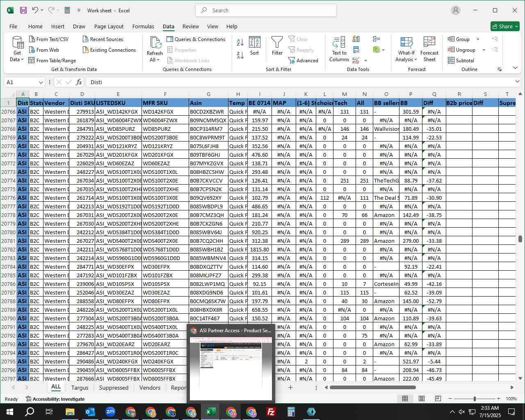Open the Review tab
This screenshot has width=525, height=420.
[191, 26]
